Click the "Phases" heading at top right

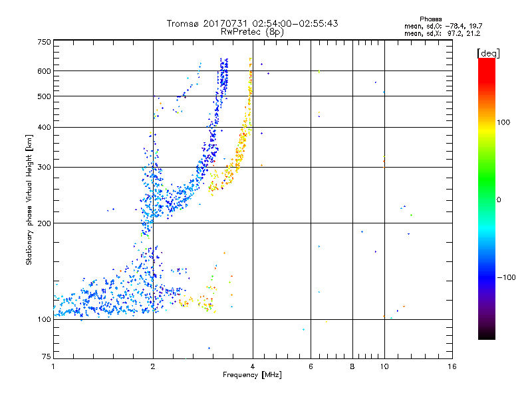point(430,19)
